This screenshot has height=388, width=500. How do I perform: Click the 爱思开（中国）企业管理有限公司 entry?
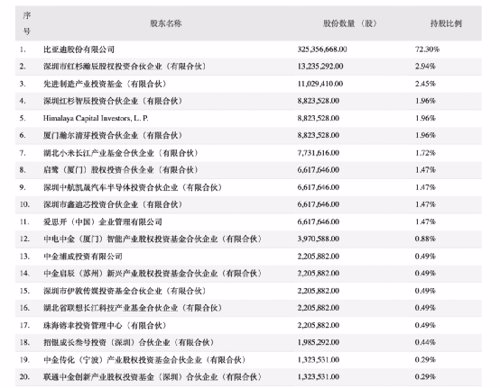pyautogui.click(x=103, y=222)
